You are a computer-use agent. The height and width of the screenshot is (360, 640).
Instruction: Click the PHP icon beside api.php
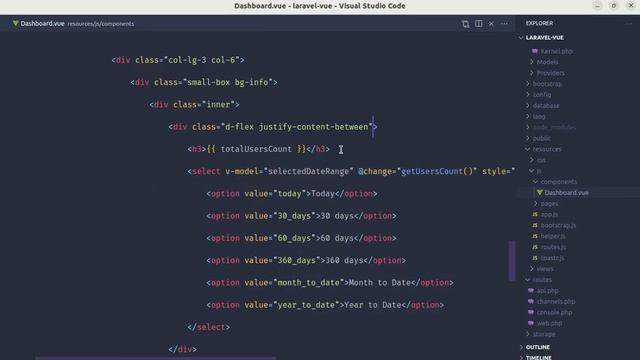point(531,290)
